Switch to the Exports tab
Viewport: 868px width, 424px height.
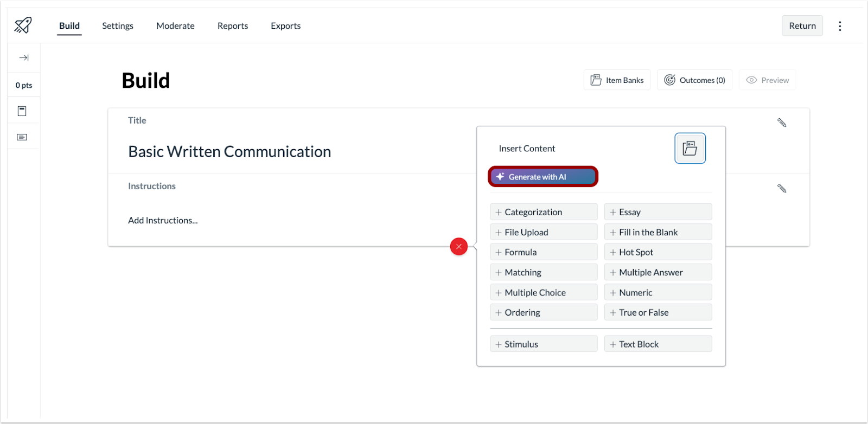click(x=286, y=26)
